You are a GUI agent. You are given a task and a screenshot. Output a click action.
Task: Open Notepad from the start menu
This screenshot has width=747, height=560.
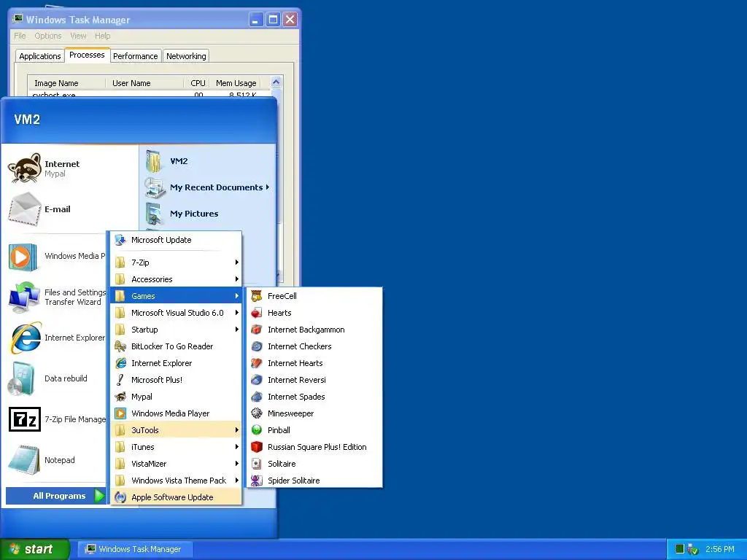57,460
